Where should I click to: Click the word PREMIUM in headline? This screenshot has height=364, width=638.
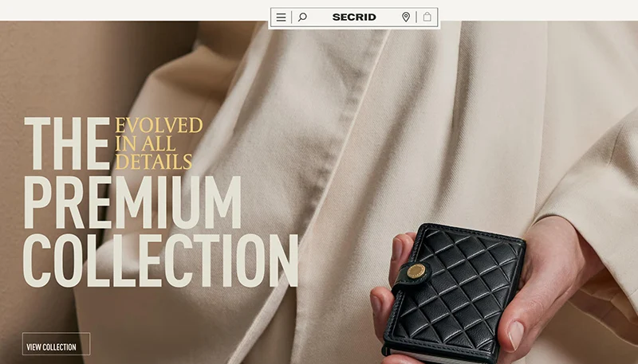click(132, 202)
